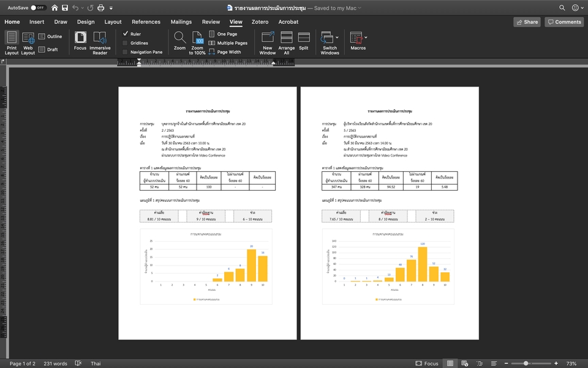Click the 73% zoom level
Image resolution: width=588 pixels, height=368 pixels.
[x=571, y=364]
